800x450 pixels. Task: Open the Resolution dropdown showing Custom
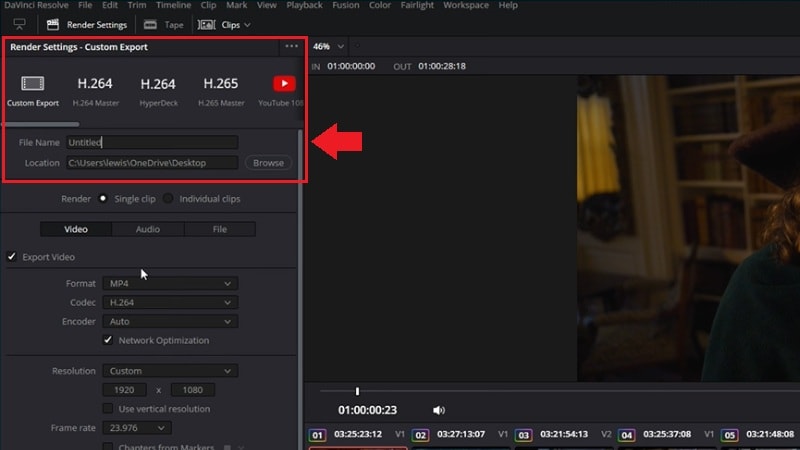170,371
